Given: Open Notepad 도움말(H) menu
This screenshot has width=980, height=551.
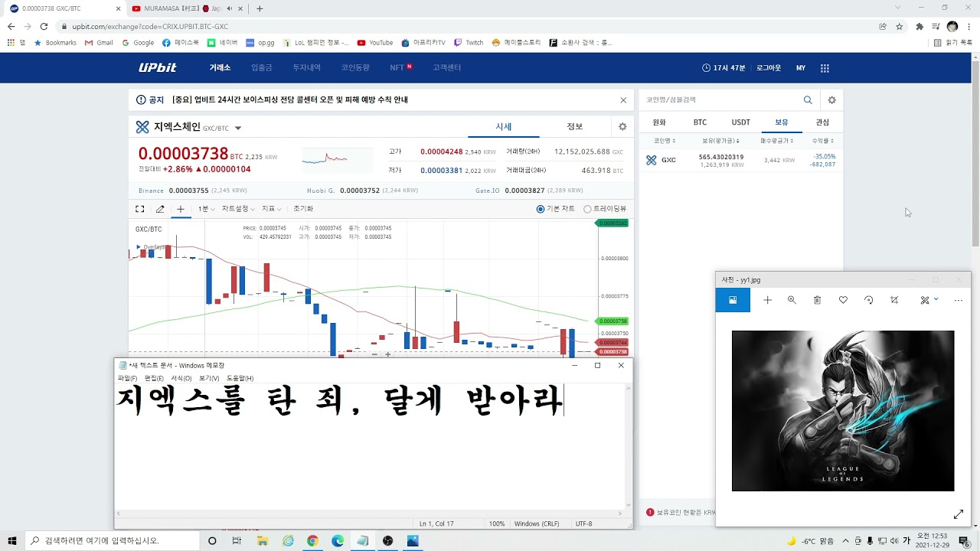Looking at the screenshot, I should tap(239, 378).
